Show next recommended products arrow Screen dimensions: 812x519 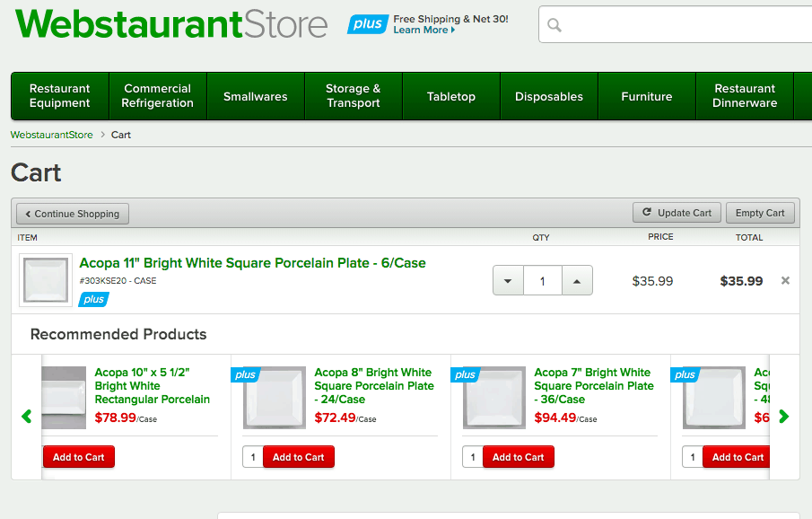pos(784,417)
